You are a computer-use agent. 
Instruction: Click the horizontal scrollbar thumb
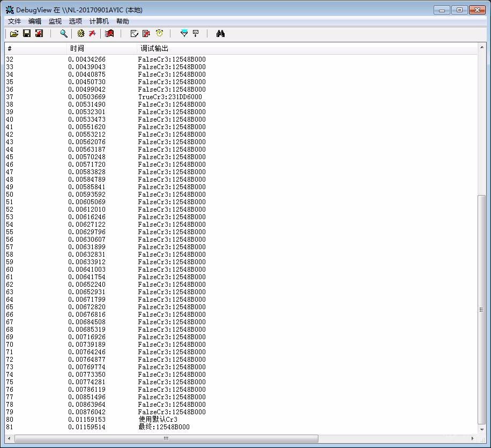click(166, 438)
